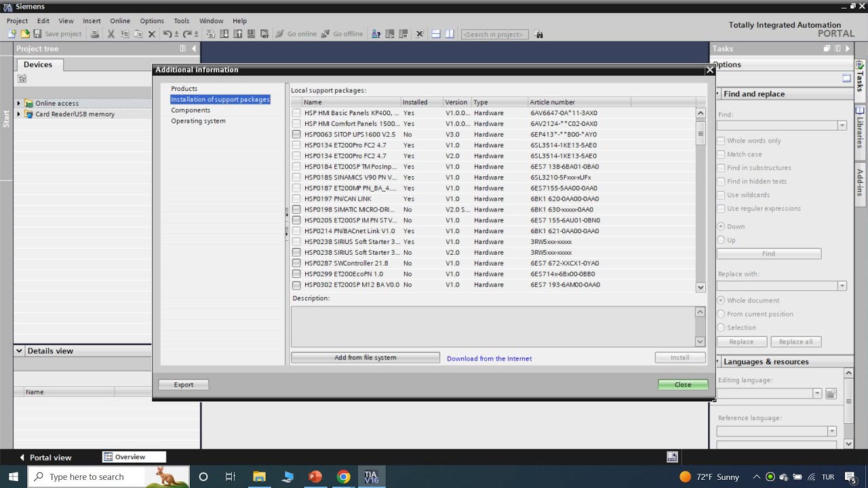Open the Replace with dropdown
This screenshot has height=488, width=868.
842,286
